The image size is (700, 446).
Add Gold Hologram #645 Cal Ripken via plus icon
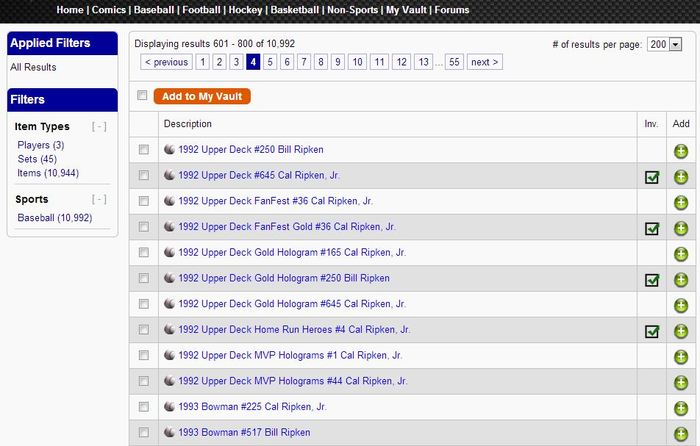tap(681, 305)
